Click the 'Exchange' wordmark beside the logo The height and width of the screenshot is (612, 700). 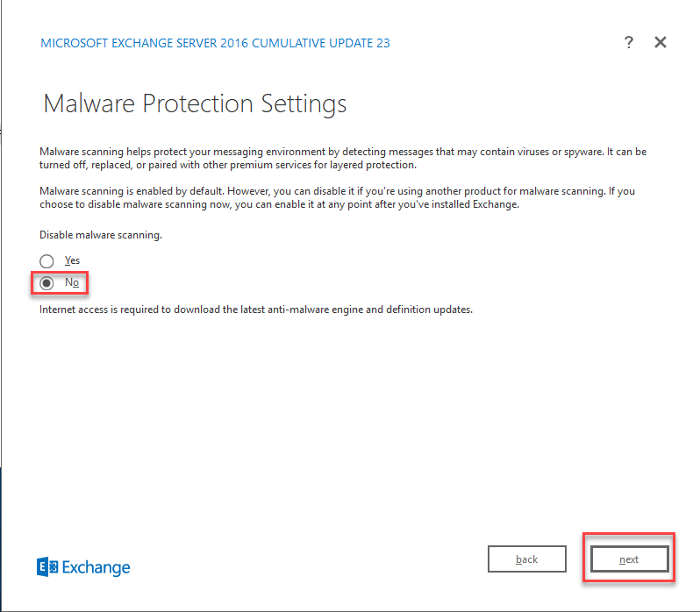tap(96, 567)
